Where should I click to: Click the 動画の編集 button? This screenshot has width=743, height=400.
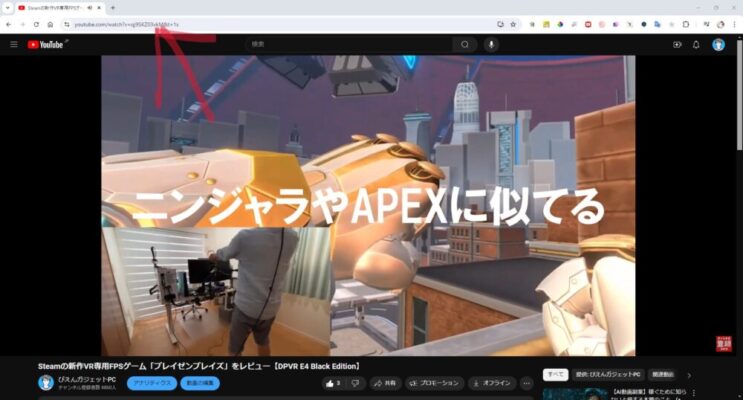(200, 383)
